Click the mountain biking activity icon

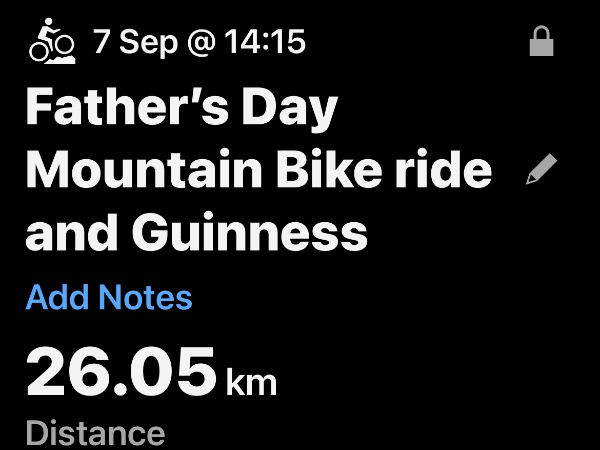52,42
